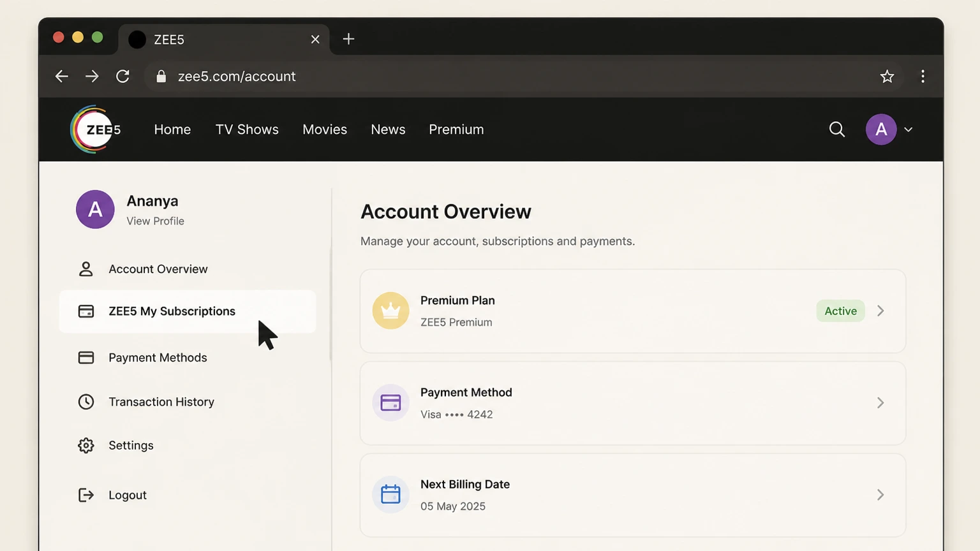The width and height of the screenshot is (980, 551).
Task: Click the My Subscriptions card icon
Action: pos(85,311)
